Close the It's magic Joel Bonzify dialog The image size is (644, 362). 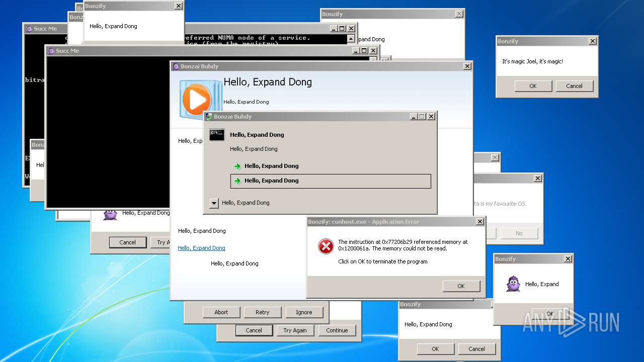coord(593,41)
